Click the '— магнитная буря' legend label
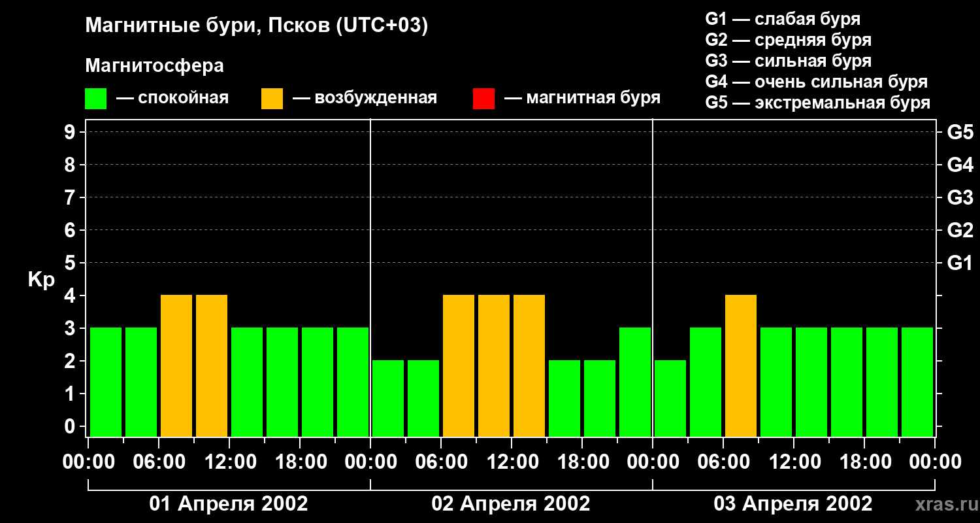Image resolution: width=980 pixels, height=523 pixels. pyautogui.click(x=583, y=99)
